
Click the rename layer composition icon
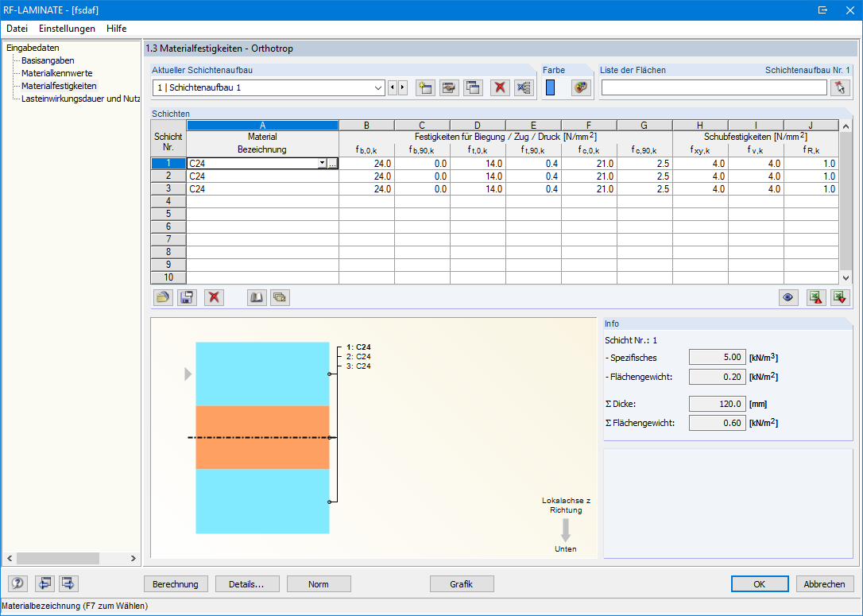(x=449, y=87)
